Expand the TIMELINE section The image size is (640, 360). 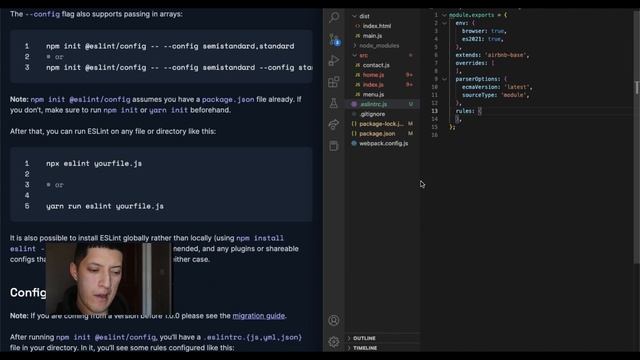[365, 348]
